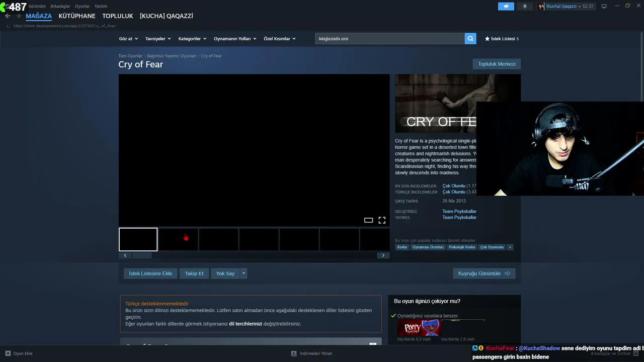Viewport: 644px width, 362px height.
Task: Select the third media thumbnail
Action: pos(218,239)
